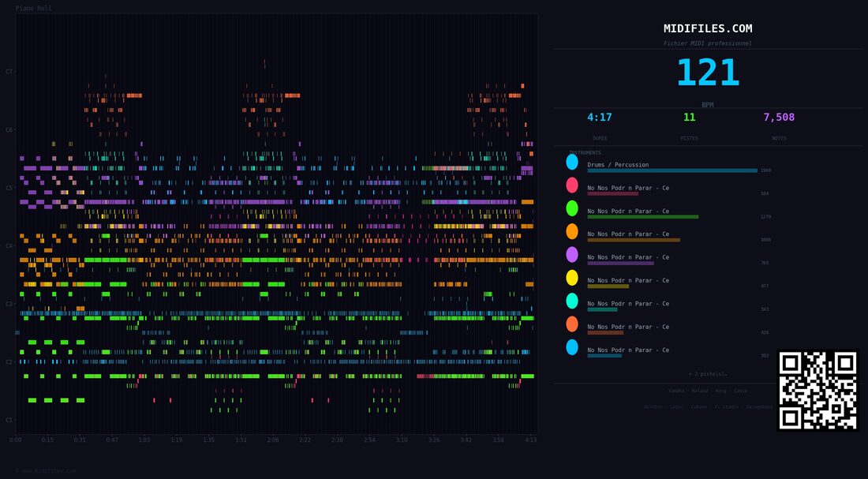Click the 'Fichier MIDI professionnel' subtitle
Image resolution: width=868 pixels, height=479 pixels.
pyautogui.click(x=708, y=43)
